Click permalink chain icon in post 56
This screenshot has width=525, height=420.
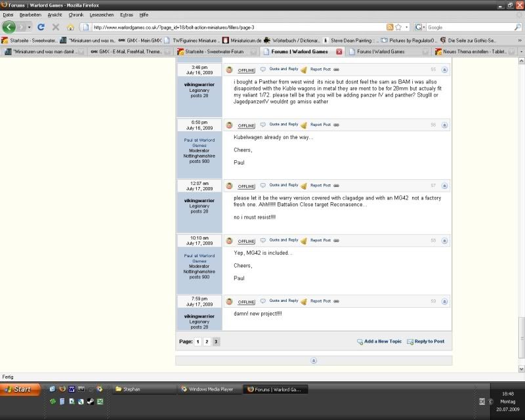point(337,125)
